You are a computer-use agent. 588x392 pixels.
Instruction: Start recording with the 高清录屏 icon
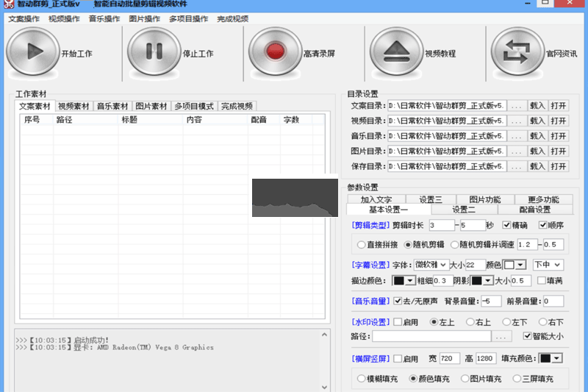pos(276,52)
